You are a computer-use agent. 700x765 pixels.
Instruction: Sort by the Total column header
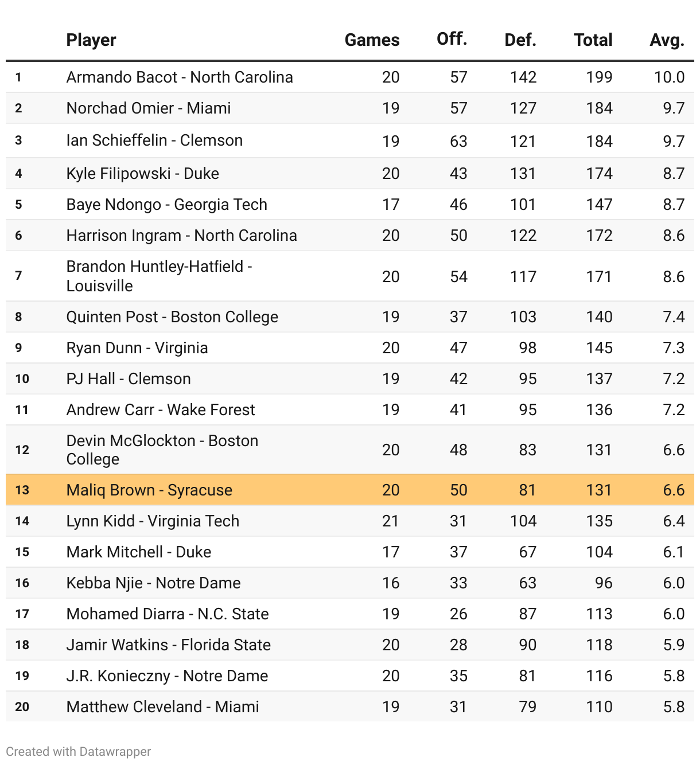click(x=593, y=40)
